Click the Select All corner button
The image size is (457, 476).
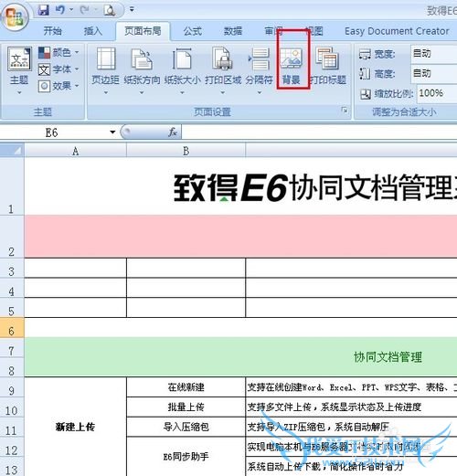pyautogui.click(x=12, y=151)
